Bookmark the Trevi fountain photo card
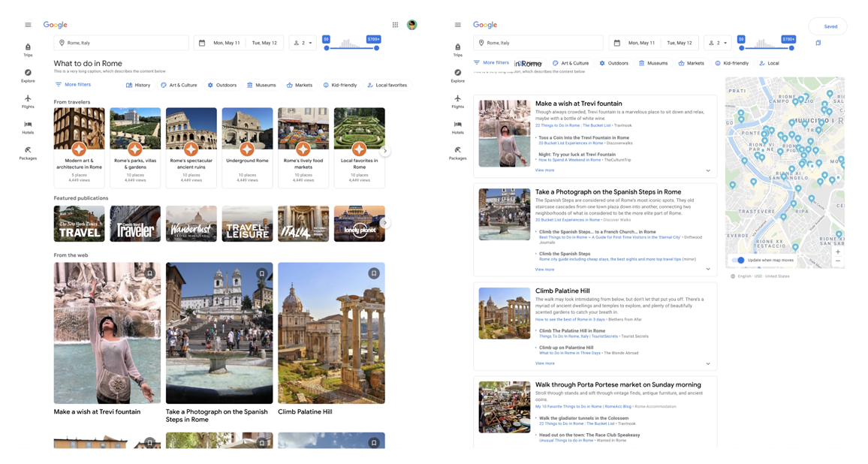868x464 pixels. click(x=149, y=273)
